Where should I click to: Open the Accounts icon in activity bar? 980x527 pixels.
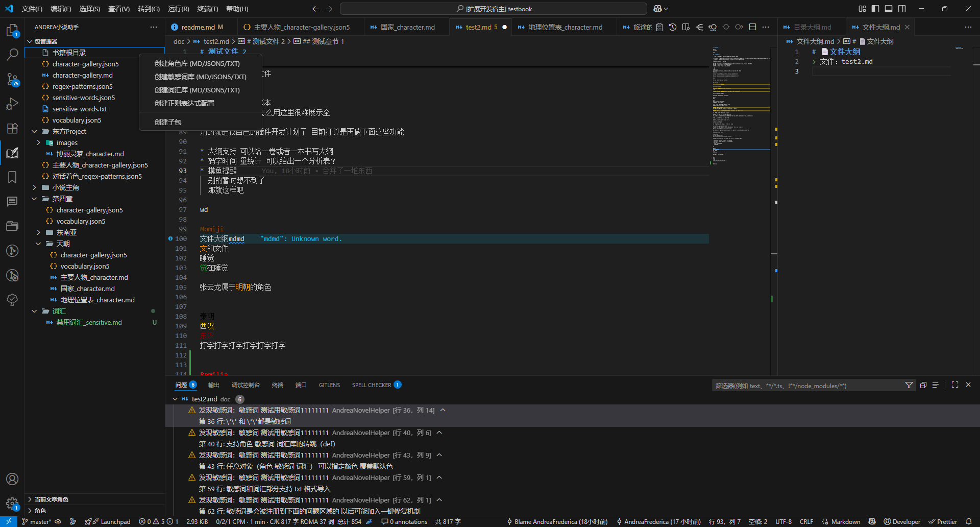coord(12,479)
